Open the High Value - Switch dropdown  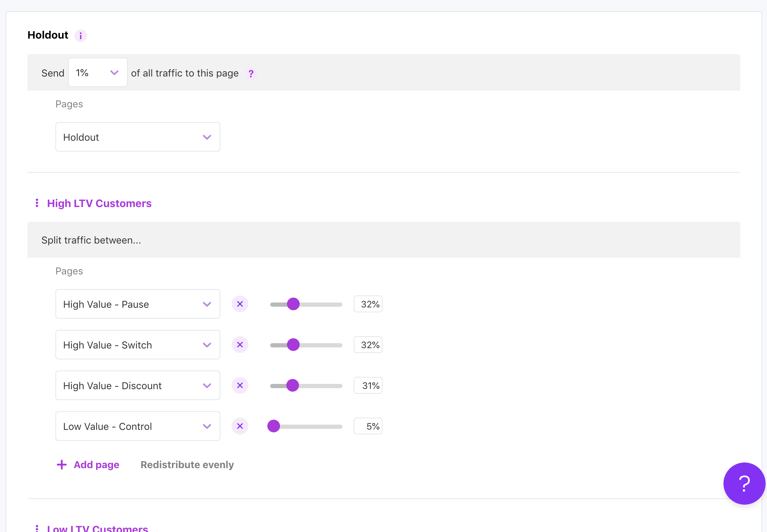tap(138, 345)
